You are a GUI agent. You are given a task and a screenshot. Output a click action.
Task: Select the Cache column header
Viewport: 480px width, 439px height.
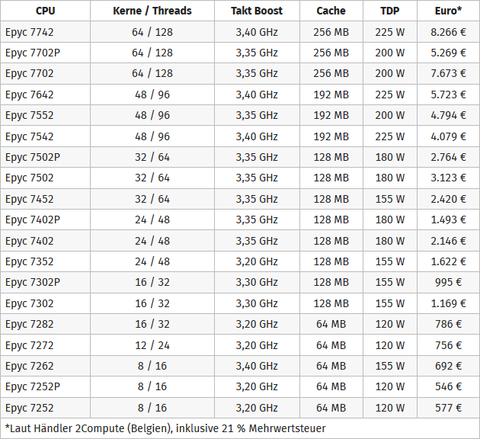(331, 11)
